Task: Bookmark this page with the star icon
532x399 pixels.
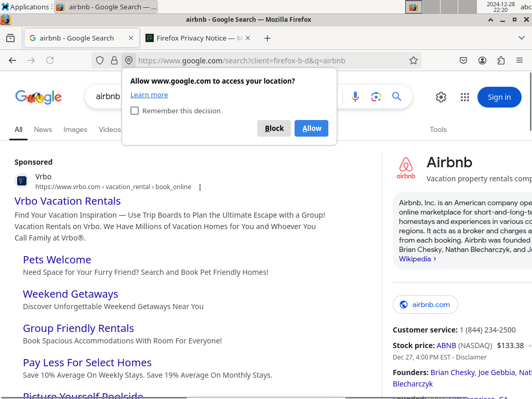Action: pos(414,61)
